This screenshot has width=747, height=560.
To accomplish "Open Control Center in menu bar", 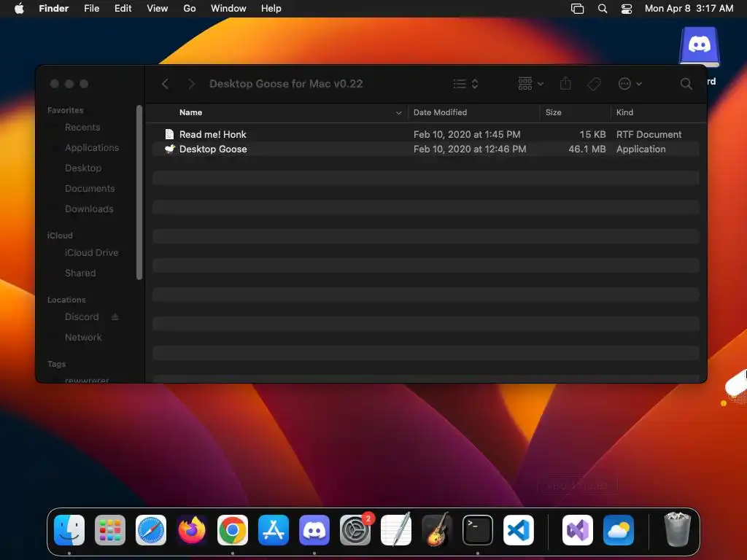I will (x=627, y=9).
